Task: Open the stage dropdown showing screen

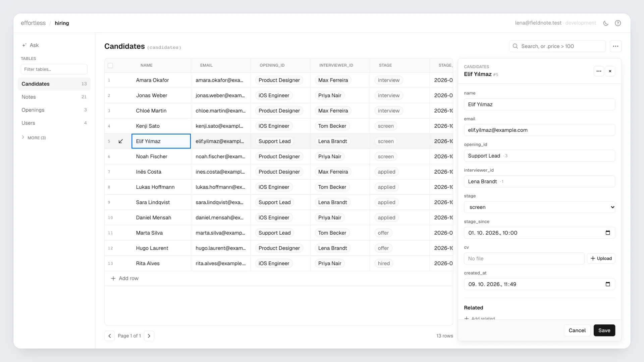Action: [x=539, y=207]
